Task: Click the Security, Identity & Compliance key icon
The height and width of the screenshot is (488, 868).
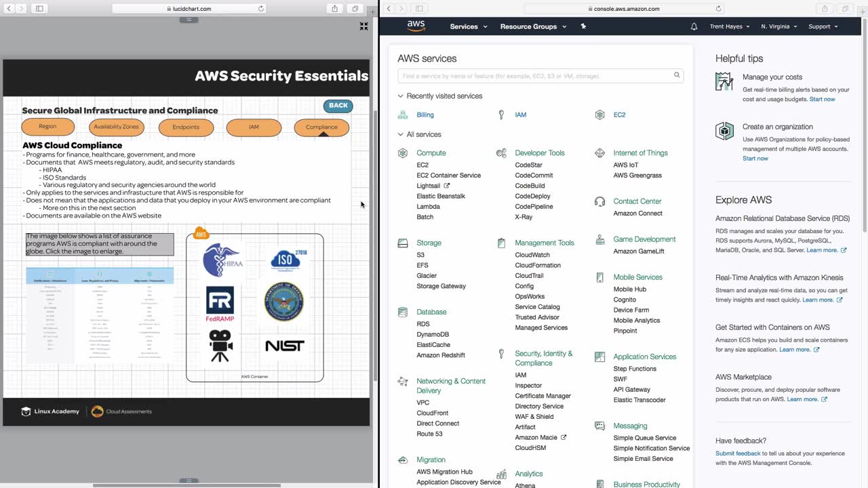Action: (x=501, y=354)
